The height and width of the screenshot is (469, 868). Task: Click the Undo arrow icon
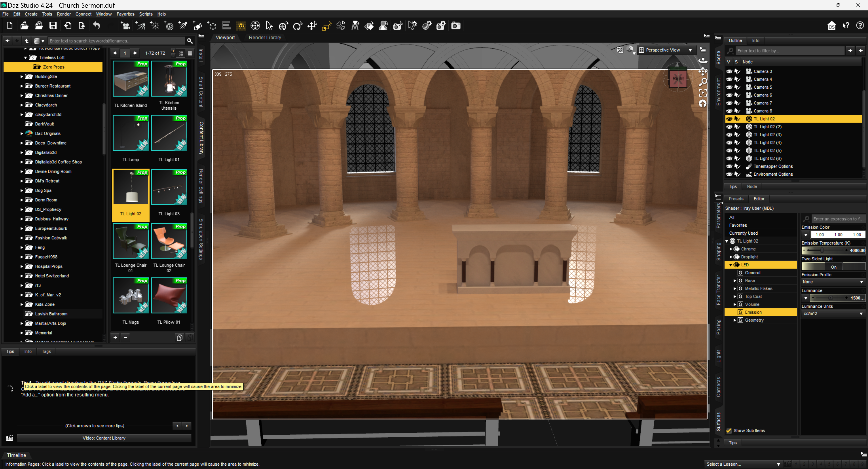pyautogui.click(x=96, y=26)
